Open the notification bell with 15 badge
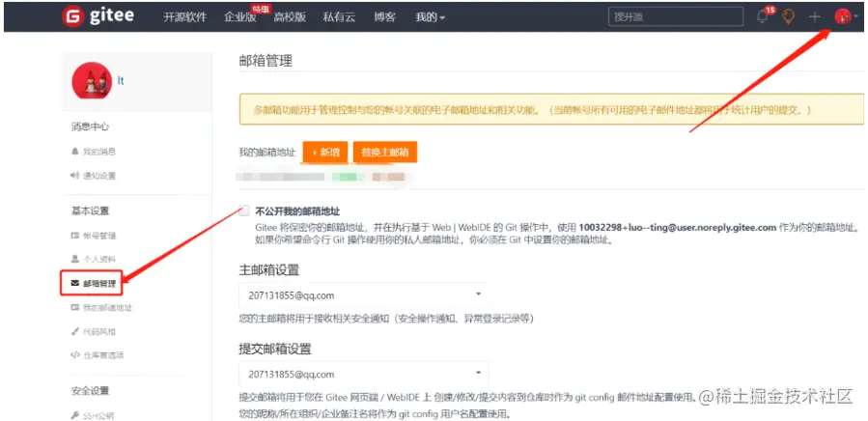Screen dimensions: 868x421 (x=765, y=16)
